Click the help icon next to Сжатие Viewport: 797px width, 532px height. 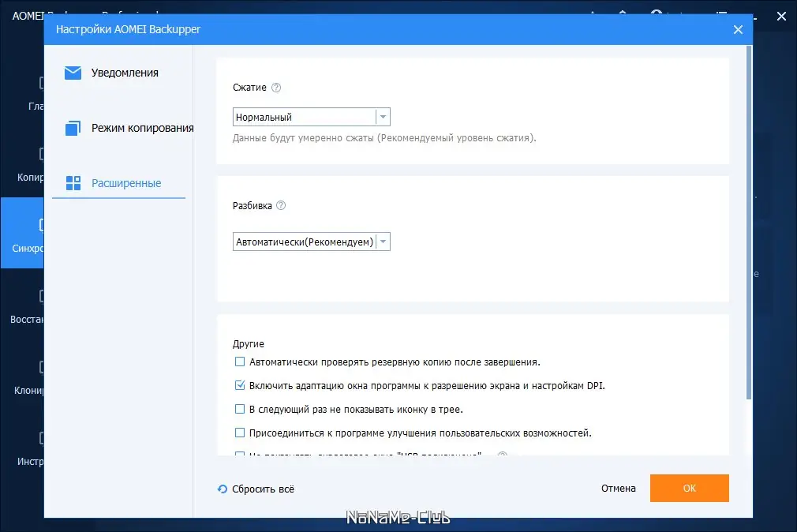[276, 88]
